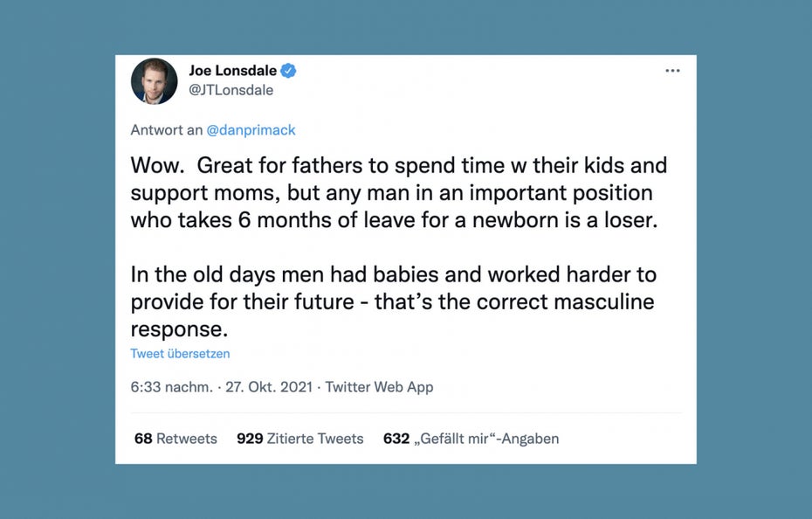Click the blue verified badge
Screen dimensions: 812x519
pos(288,71)
